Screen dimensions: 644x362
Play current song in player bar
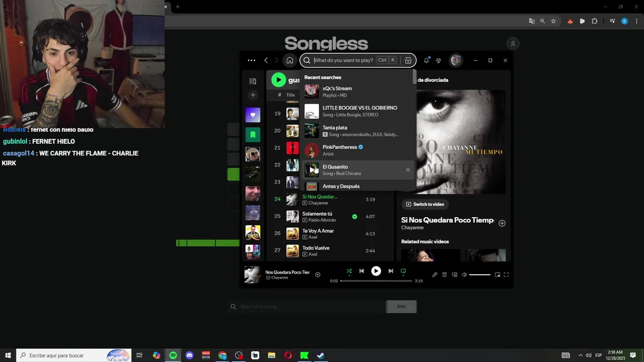pos(376,271)
